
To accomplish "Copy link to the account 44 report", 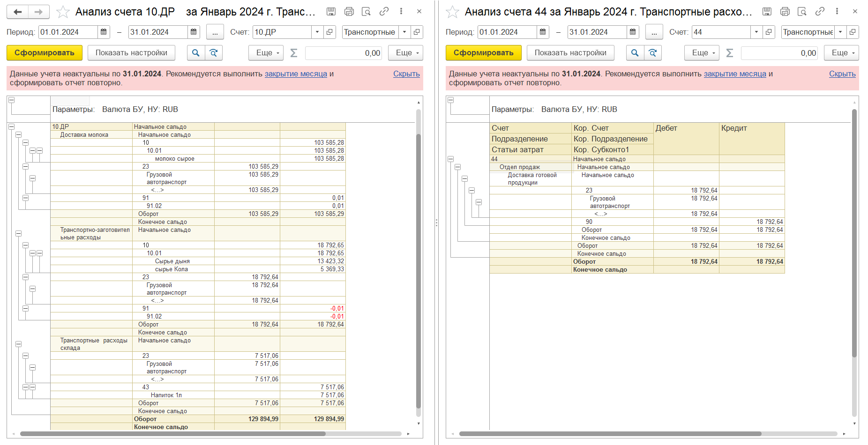I will click(820, 12).
